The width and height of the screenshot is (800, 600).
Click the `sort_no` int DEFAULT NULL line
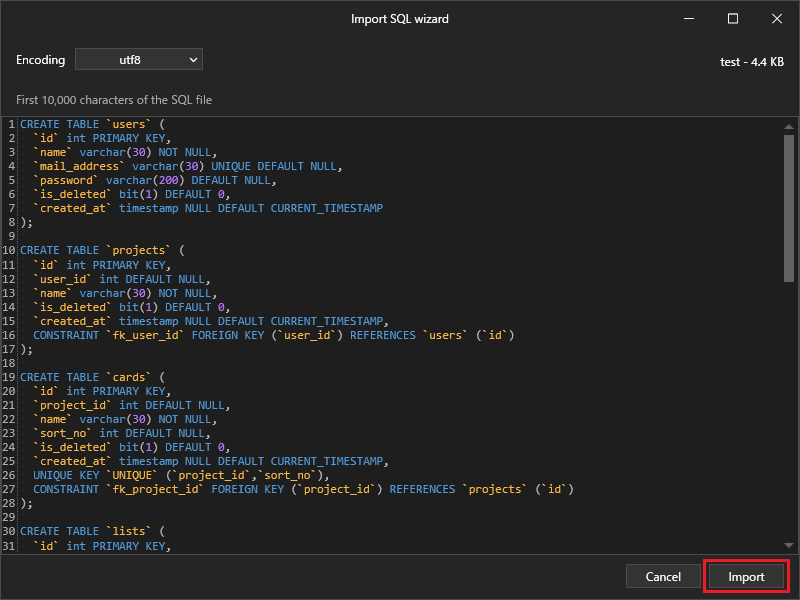121,433
